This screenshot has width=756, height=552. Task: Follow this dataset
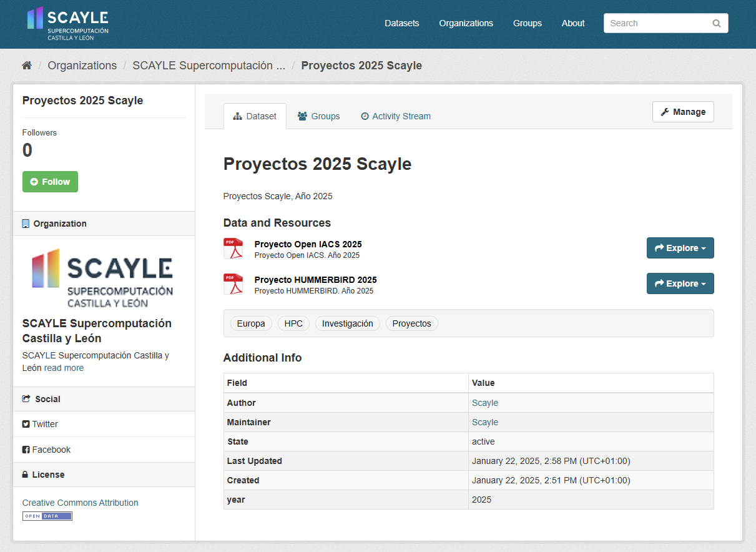[50, 182]
